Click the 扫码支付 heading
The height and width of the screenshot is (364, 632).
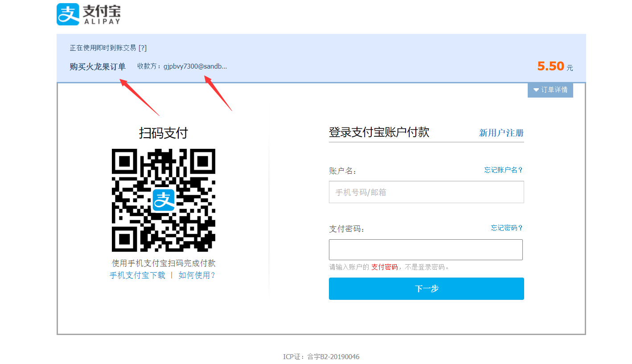click(x=164, y=133)
